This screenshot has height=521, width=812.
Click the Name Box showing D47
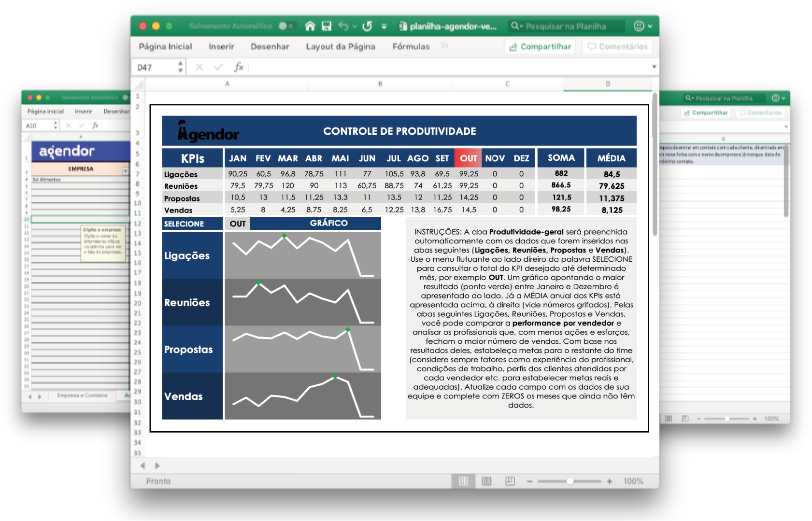pyautogui.click(x=155, y=67)
